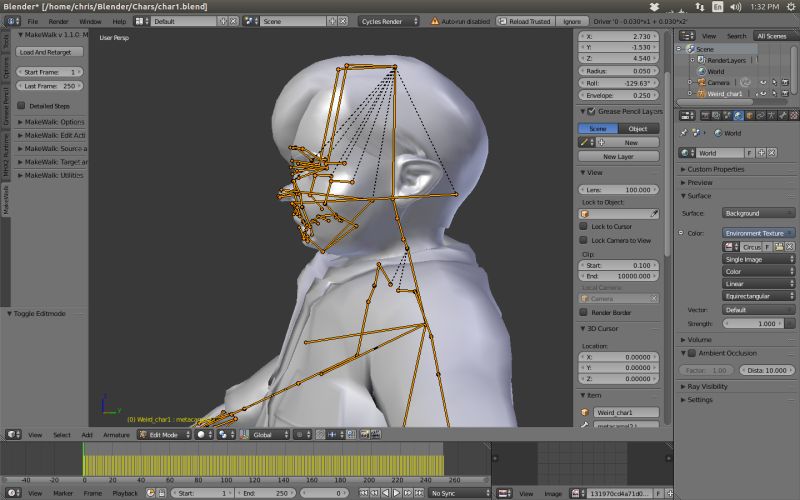
Task: Open the Marker menu in timeline
Action: 63,493
